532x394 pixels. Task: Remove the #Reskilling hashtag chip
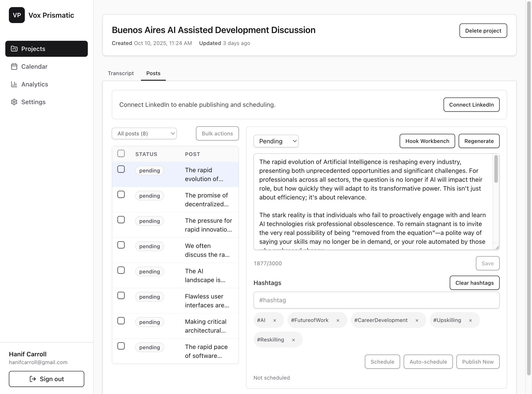click(293, 340)
